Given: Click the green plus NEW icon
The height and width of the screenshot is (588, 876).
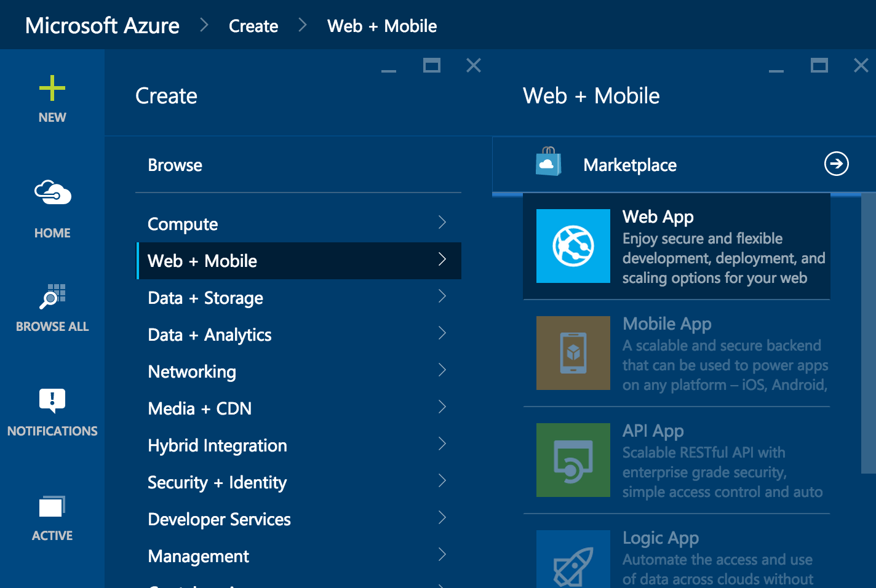Looking at the screenshot, I should (x=52, y=88).
